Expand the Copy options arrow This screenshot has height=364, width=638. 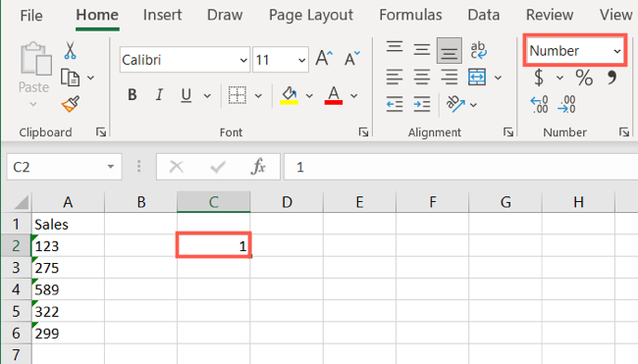click(90, 78)
